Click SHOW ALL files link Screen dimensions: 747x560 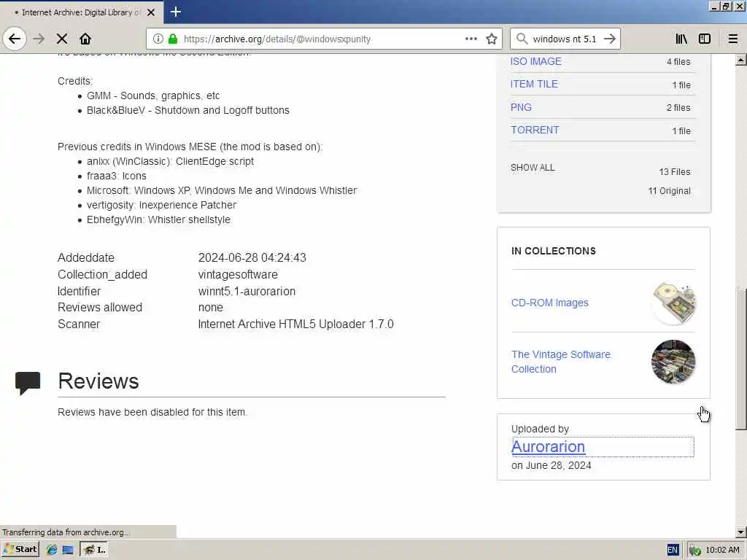533,168
